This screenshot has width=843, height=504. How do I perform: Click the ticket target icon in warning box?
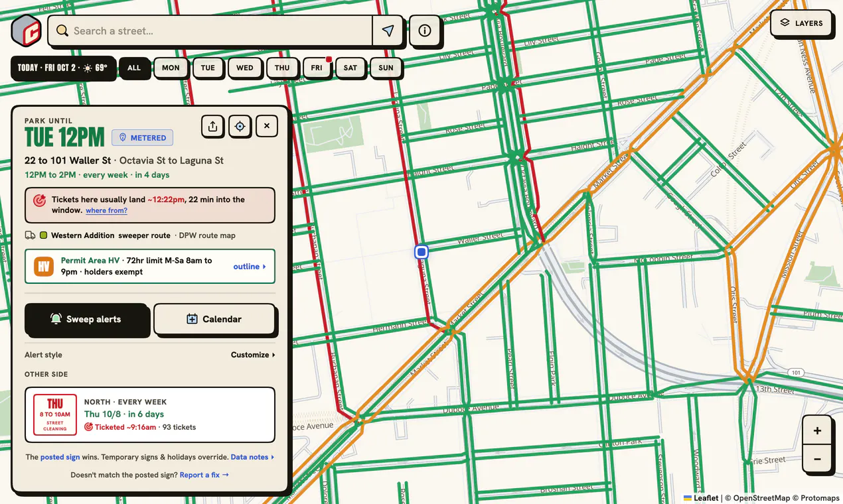[39, 200]
